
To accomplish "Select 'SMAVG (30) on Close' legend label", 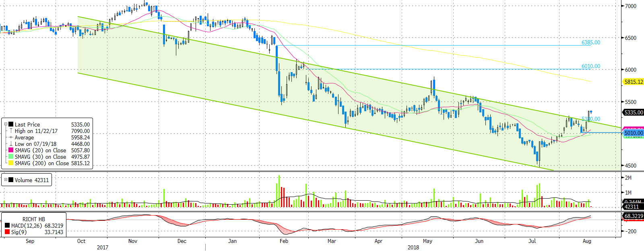I will pos(41,157).
